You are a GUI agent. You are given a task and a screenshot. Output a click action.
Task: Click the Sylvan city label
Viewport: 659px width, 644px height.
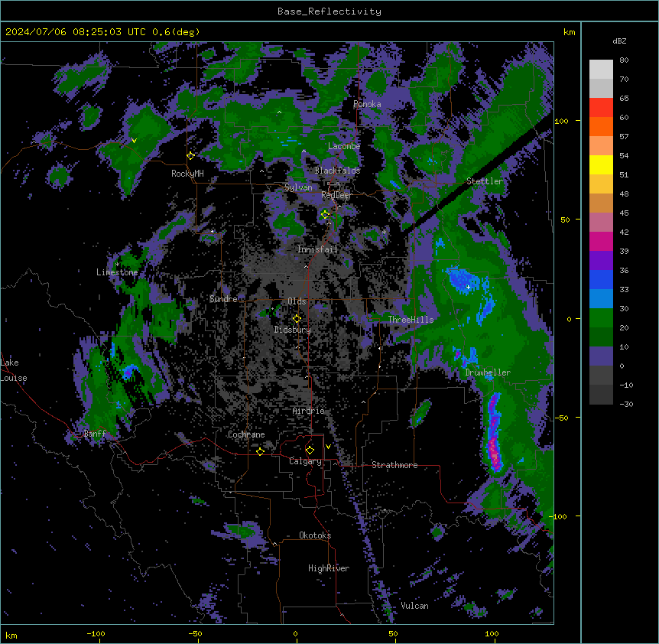coord(298,187)
